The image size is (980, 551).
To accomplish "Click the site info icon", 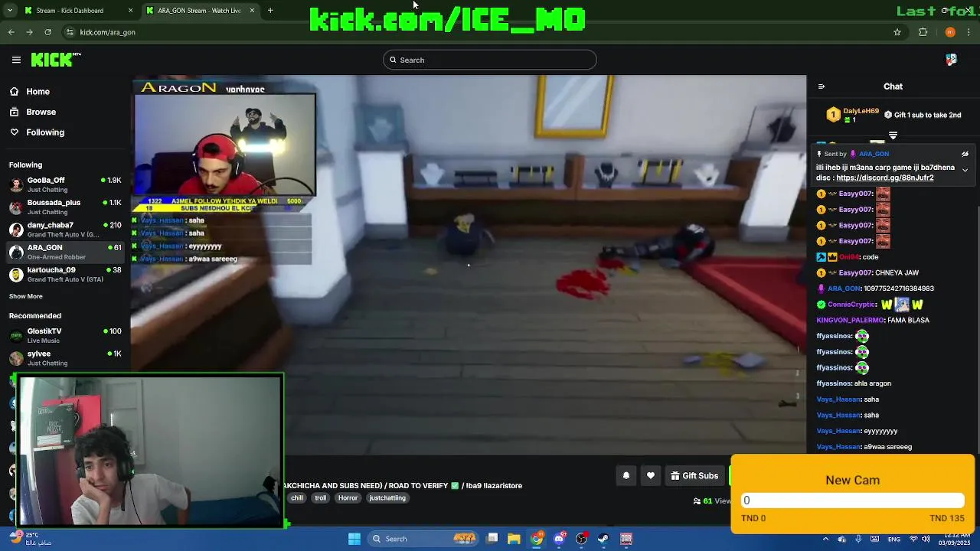I will click(70, 32).
